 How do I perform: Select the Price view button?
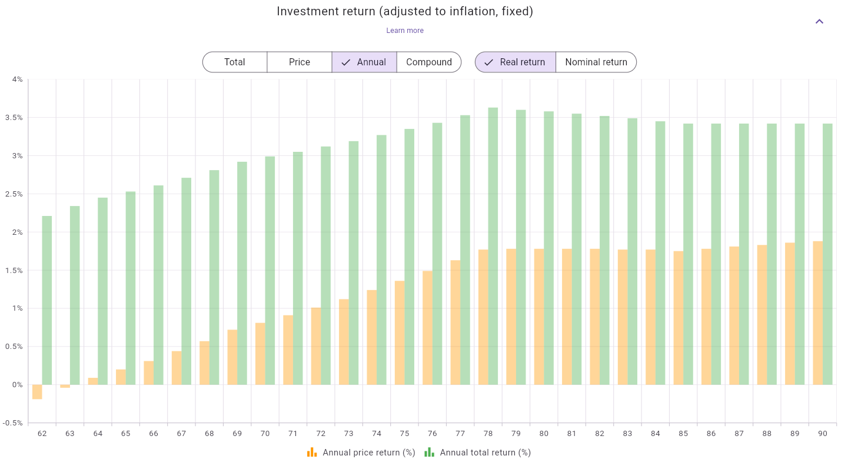coord(299,62)
